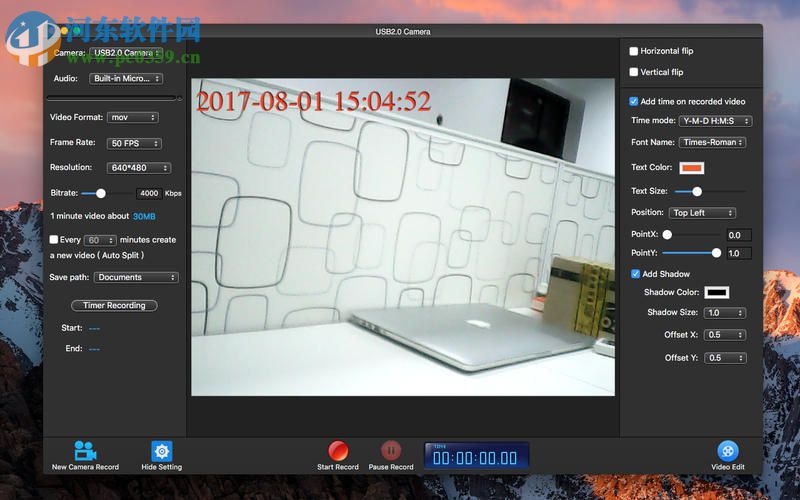
Task: Click the black Shadow Color swatch
Action: click(x=717, y=292)
